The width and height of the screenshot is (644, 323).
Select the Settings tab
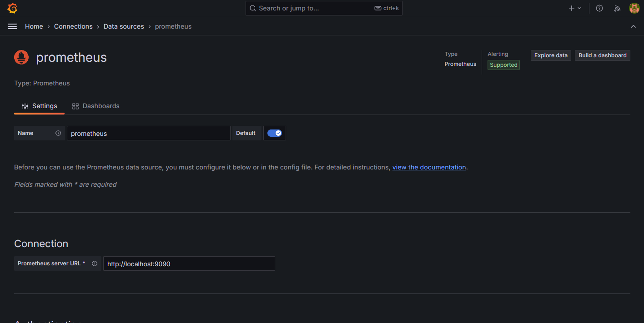pyautogui.click(x=39, y=106)
